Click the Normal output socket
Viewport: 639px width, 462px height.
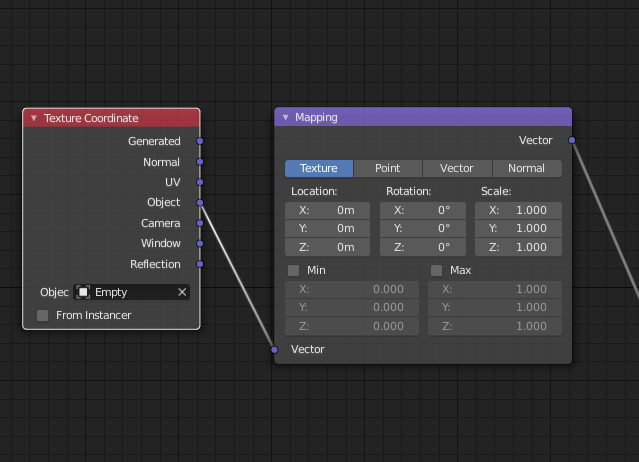click(x=200, y=162)
